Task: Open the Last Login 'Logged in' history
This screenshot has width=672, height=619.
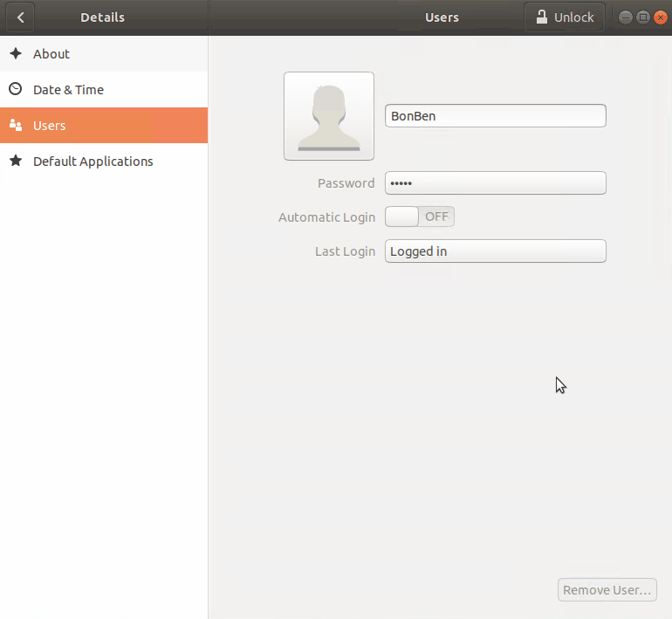Action: 496,251
